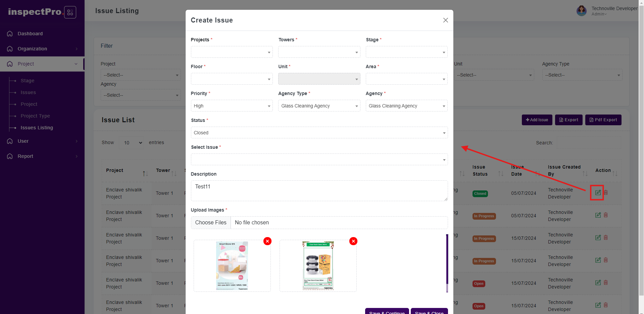This screenshot has height=314, width=644.
Task: Click edit icon in the second issue row
Action: (x=598, y=215)
